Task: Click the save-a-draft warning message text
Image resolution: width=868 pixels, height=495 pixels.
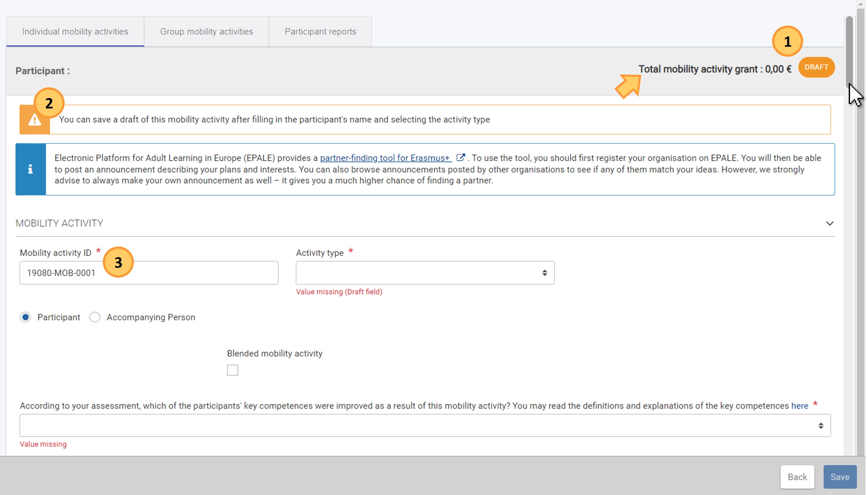Action: pos(274,119)
